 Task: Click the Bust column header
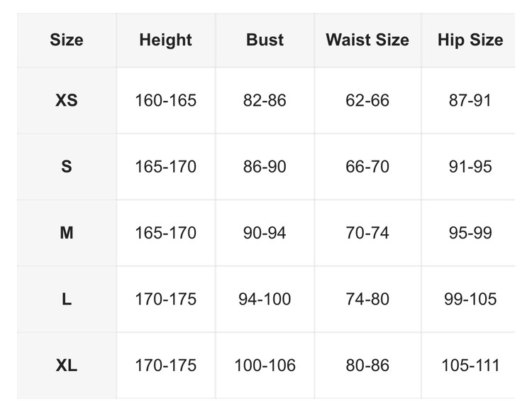point(265,40)
